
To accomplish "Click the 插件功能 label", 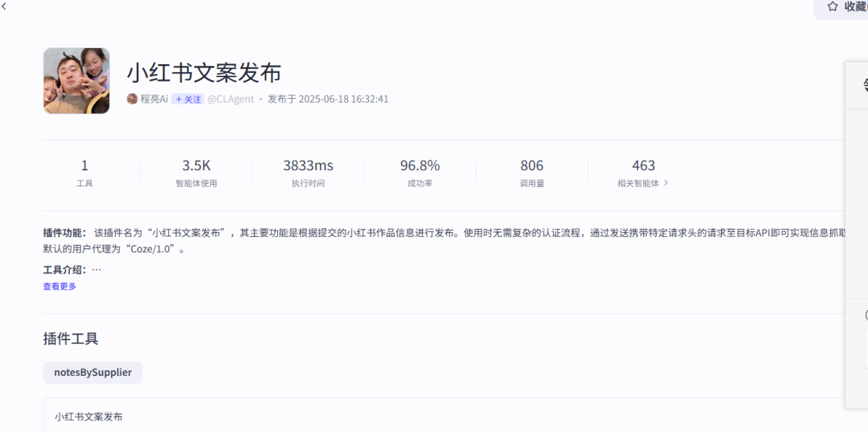I will pyautogui.click(x=64, y=232).
